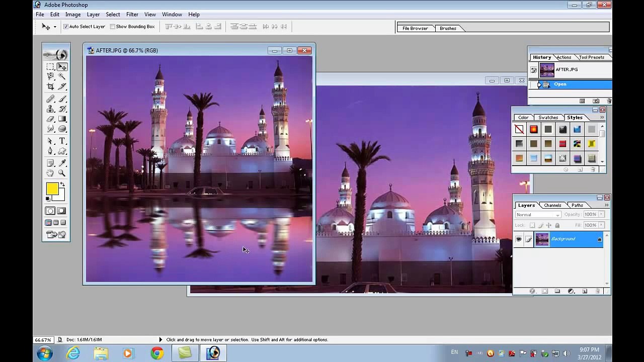Open the Fill slider arrow
644x362 pixels.
coord(601,225)
